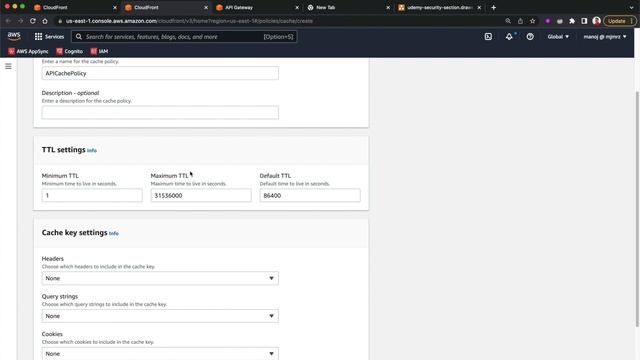Click the browser back arrow

8,21
